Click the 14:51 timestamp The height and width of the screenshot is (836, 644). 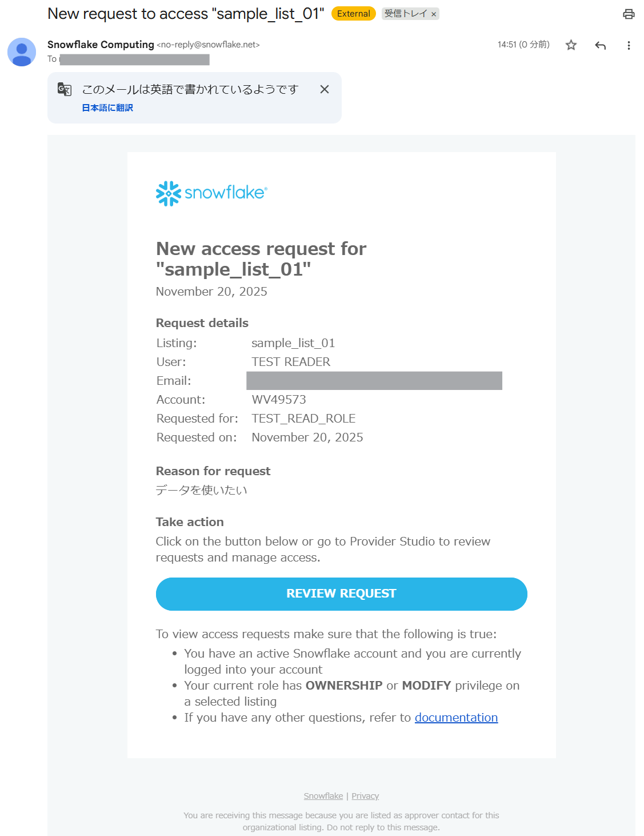(x=523, y=45)
